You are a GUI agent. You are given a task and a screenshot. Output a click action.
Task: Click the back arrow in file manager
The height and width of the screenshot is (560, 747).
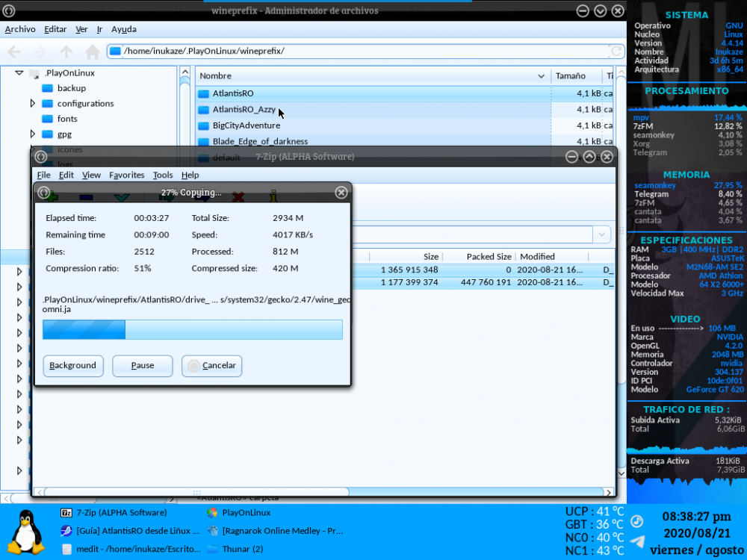click(14, 52)
